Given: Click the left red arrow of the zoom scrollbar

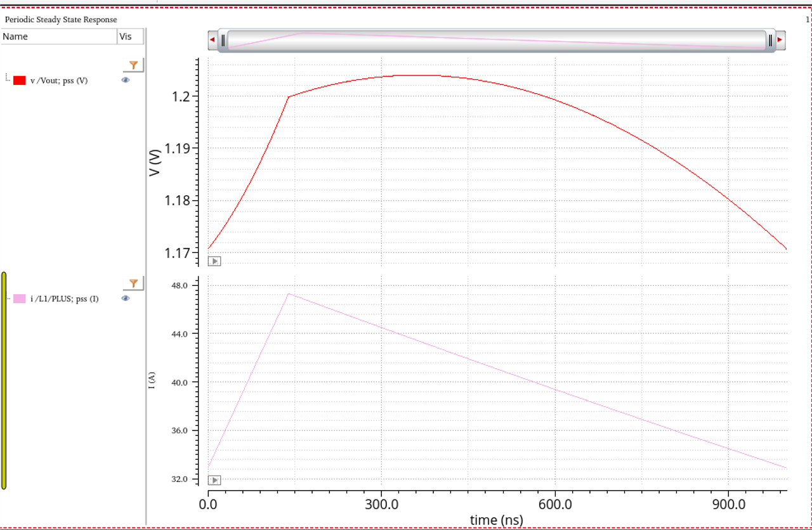Looking at the screenshot, I should click(213, 40).
